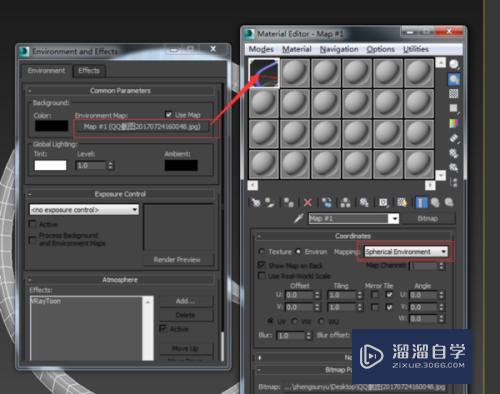Toggle Show Shaded Material in Viewport icon
This screenshot has height=394, width=500.
pyautogui.click(x=402, y=202)
